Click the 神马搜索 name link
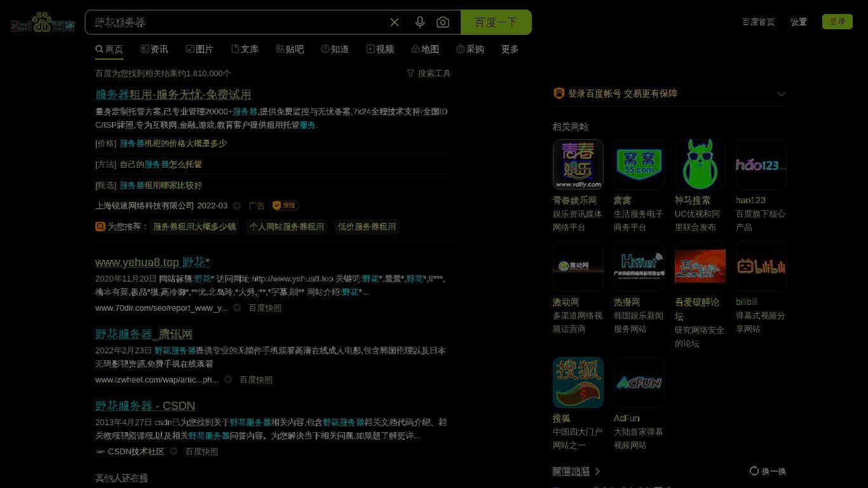This screenshot has width=868, height=488. click(x=693, y=200)
